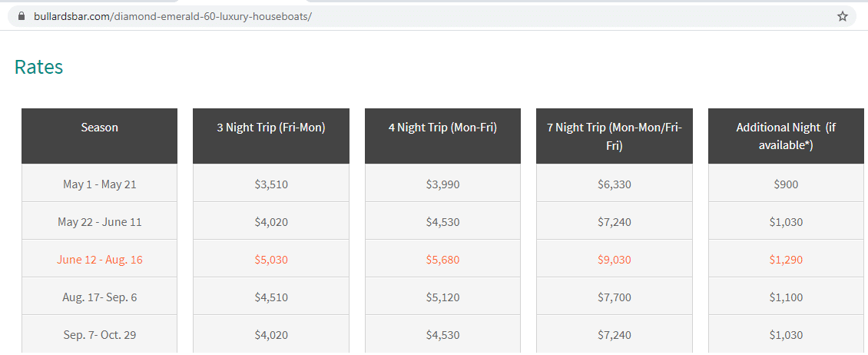Click the $6,330 seven-night rate cell
The width and height of the screenshot is (868, 355).
(615, 184)
